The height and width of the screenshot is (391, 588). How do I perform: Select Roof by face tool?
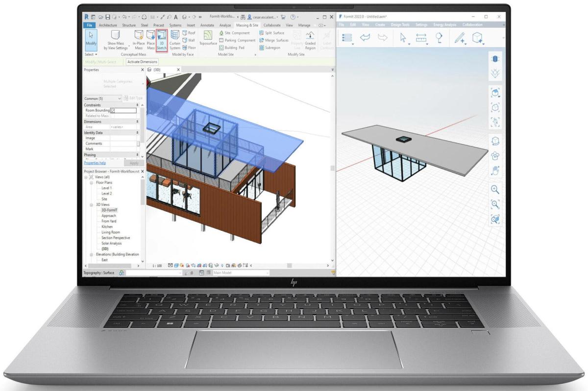point(189,33)
